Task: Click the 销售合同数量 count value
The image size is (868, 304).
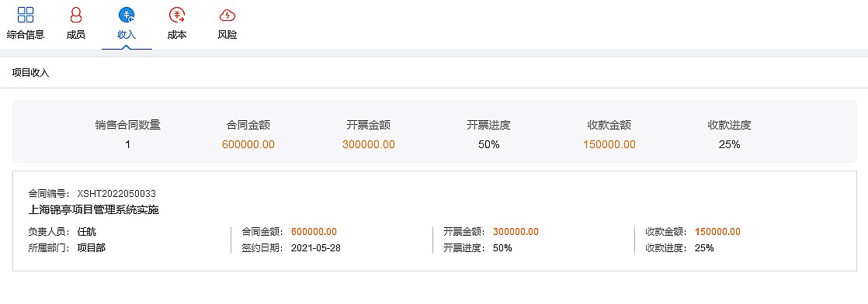Action: pos(128,145)
